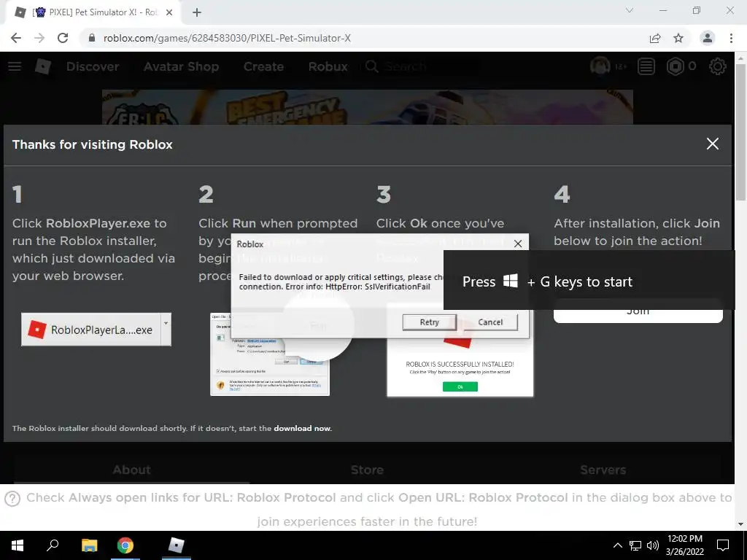This screenshot has height=560, width=747.
Task: Switch to the Servers tab
Action: [603, 470]
